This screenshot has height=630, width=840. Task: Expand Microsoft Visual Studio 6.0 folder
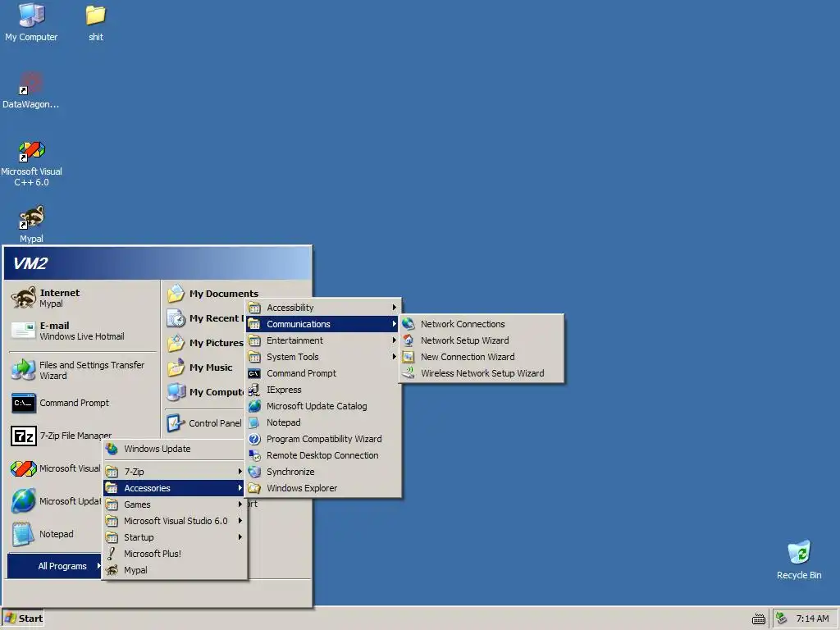click(x=174, y=521)
